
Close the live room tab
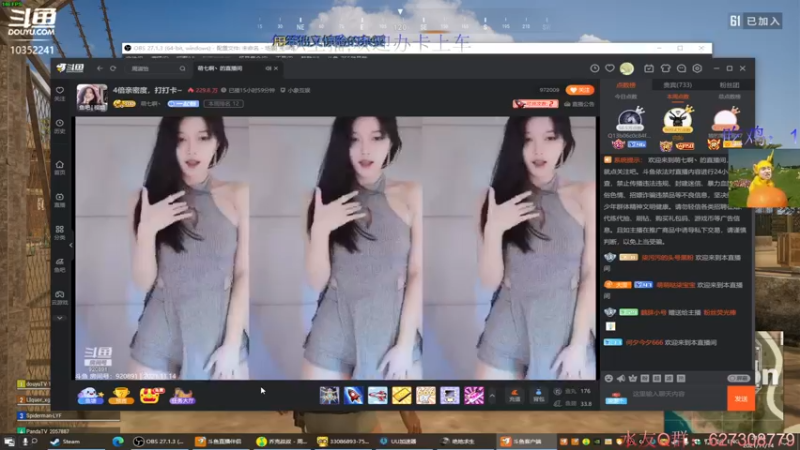pos(277,68)
